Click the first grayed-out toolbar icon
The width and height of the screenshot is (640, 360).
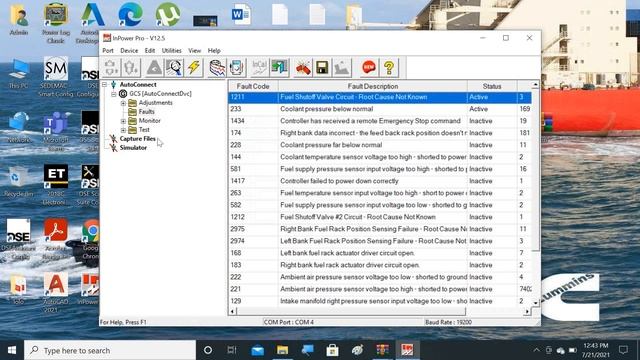coord(111,67)
